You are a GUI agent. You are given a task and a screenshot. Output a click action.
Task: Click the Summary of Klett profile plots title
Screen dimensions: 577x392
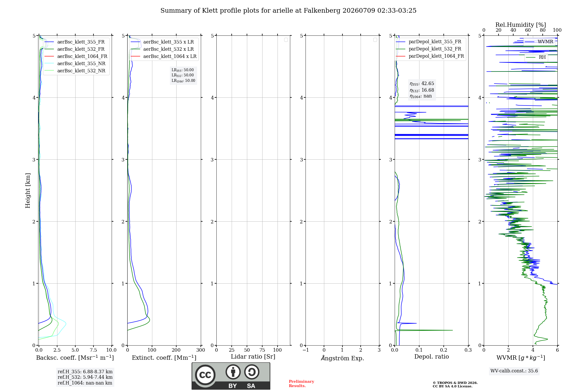click(288, 11)
